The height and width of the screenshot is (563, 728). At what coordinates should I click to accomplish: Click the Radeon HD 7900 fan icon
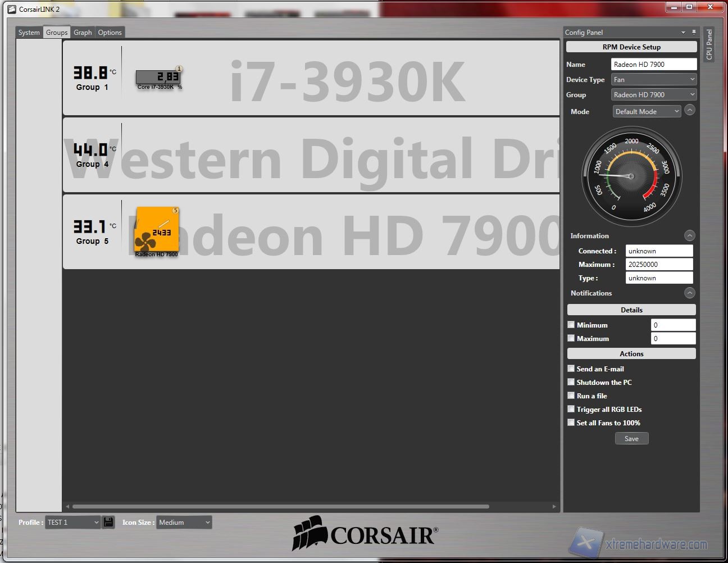(x=156, y=230)
